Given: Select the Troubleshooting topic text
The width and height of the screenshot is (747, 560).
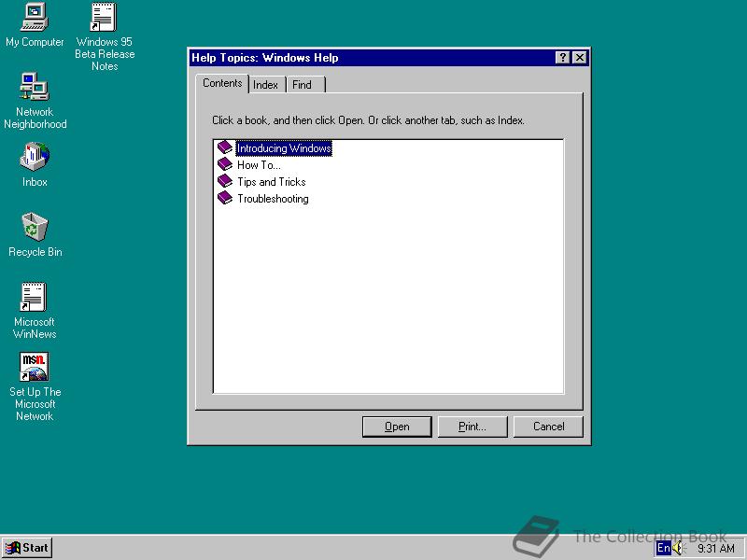Looking at the screenshot, I should [x=273, y=199].
